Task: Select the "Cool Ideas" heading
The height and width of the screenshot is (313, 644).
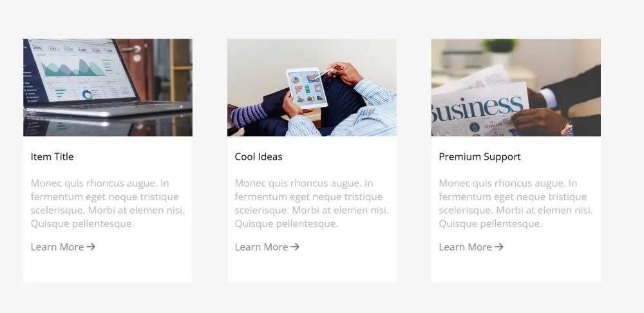Action: 258,156
